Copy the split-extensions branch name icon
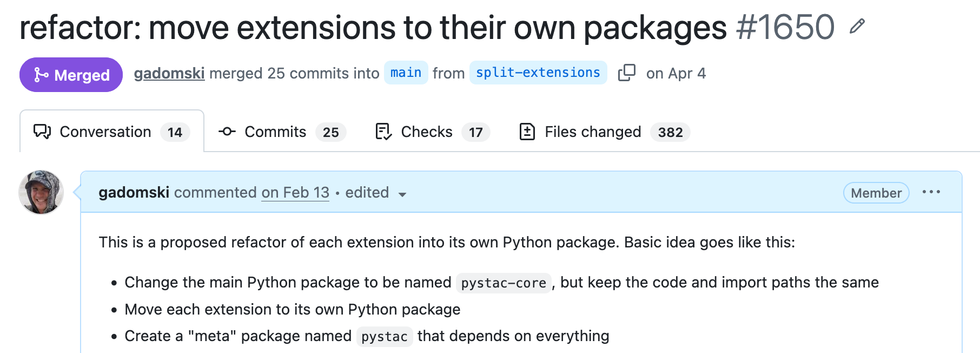980x353 pixels. [626, 73]
